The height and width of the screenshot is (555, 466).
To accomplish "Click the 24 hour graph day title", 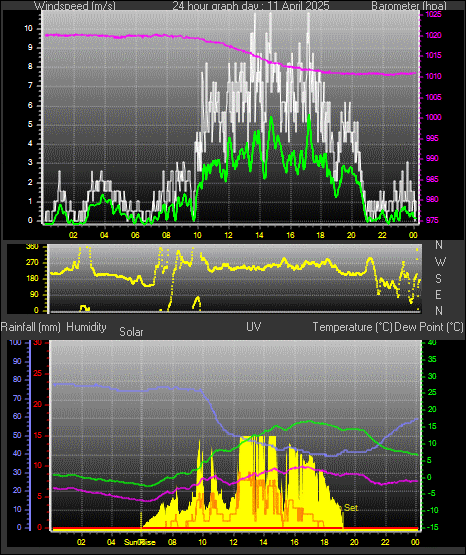I will (x=251, y=6).
